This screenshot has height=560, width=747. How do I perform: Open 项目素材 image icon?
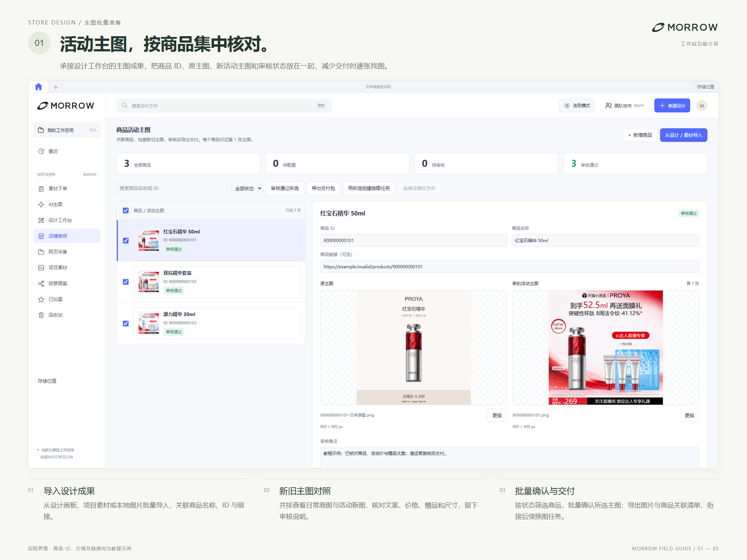[41, 268]
